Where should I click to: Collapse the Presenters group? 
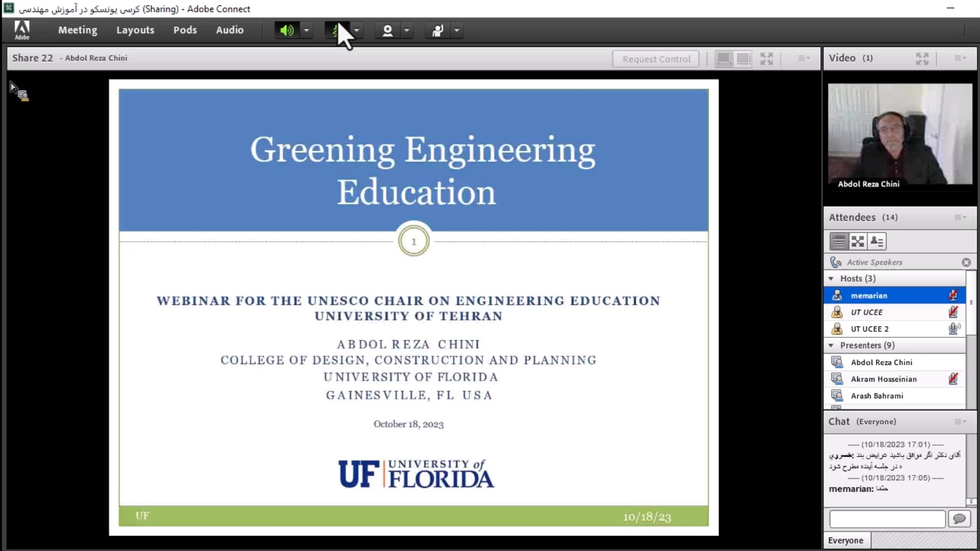(831, 345)
